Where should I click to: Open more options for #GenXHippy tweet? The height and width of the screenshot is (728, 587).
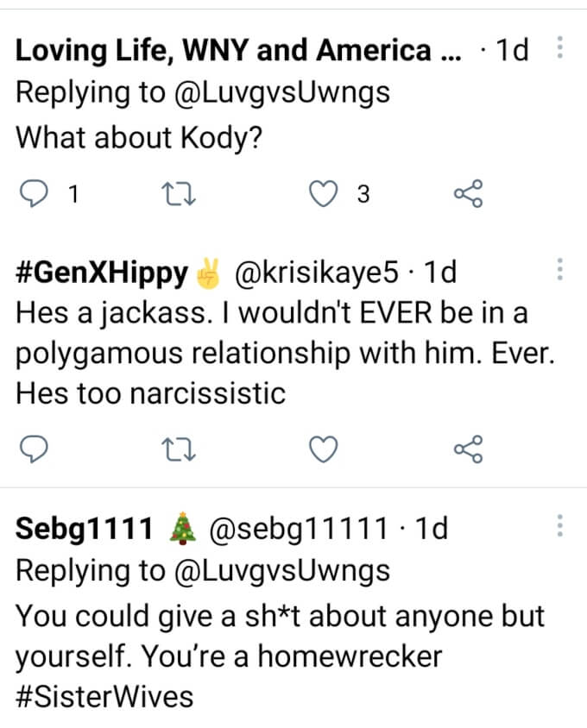tap(559, 270)
